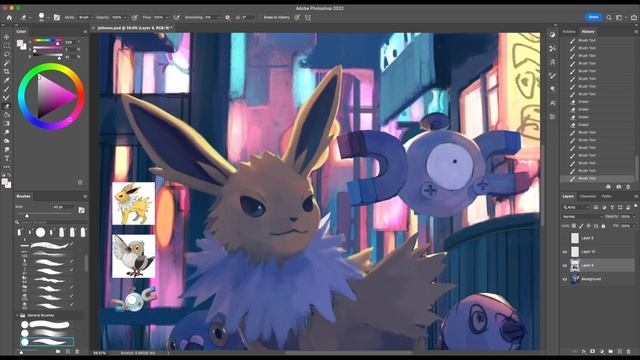Switch to the Paths tab
The height and width of the screenshot is (360, 640).
tap(607, 196)
